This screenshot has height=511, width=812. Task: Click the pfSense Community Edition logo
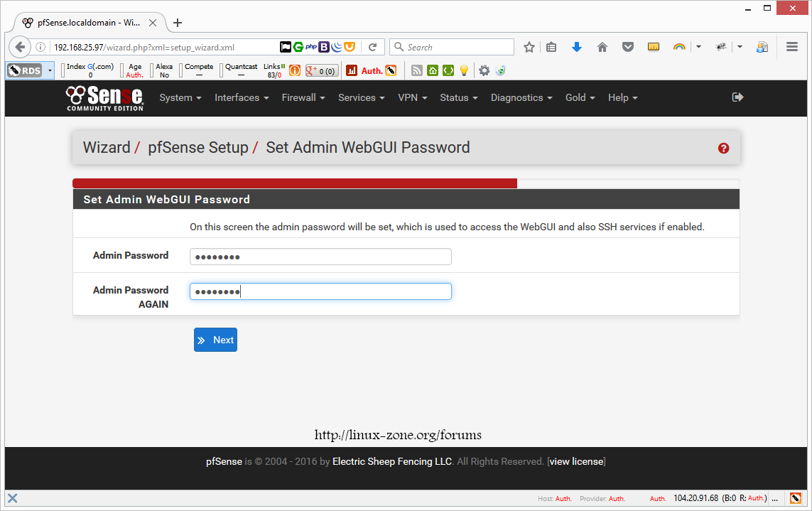pos(104,98)
